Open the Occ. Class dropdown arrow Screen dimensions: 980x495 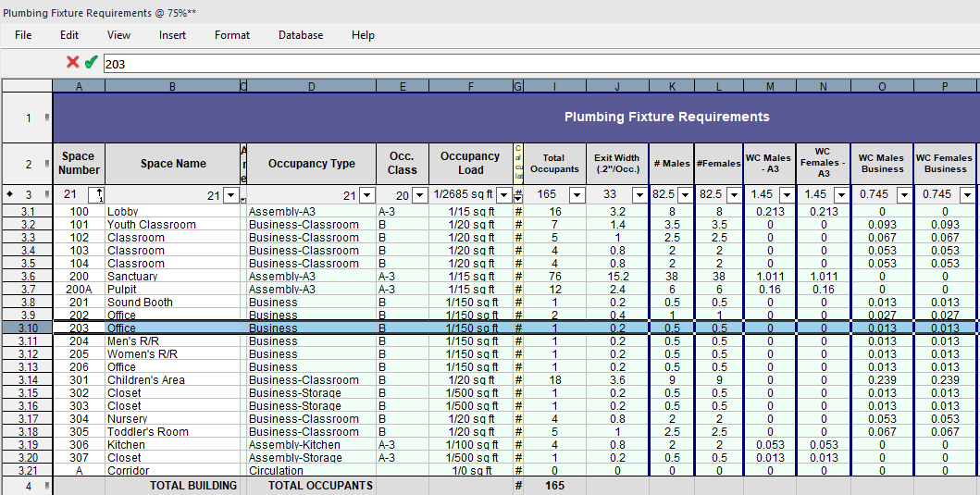(x=418, y=195)
